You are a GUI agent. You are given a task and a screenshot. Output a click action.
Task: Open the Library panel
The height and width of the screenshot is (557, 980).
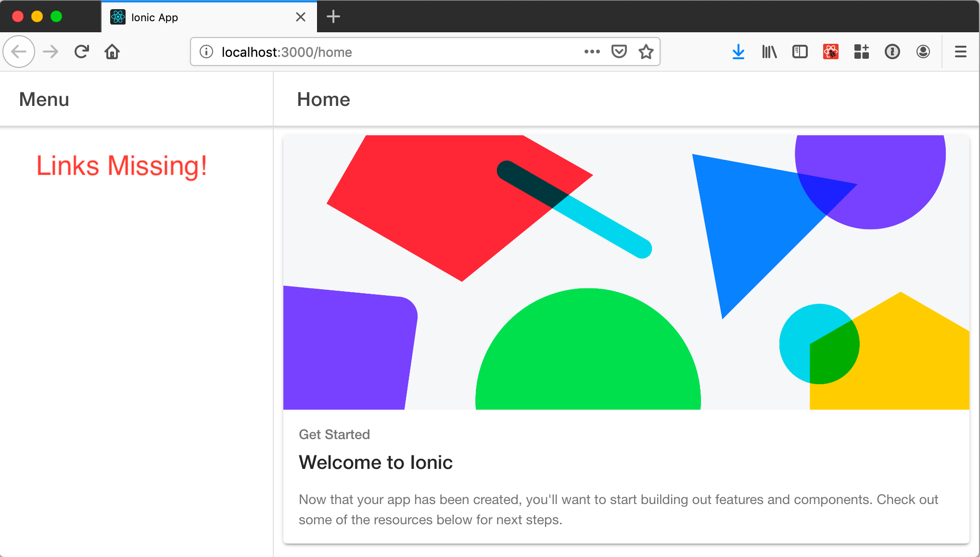click(x=769, y=52)
